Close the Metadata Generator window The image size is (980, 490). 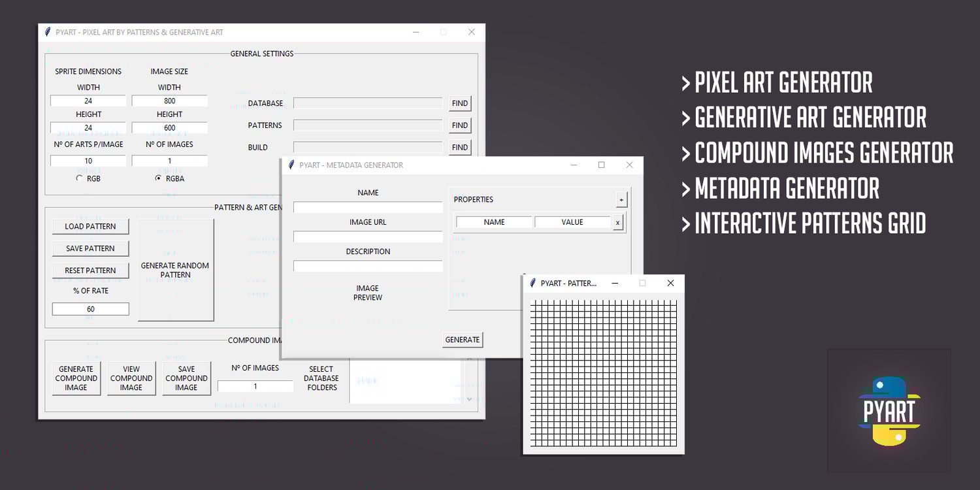pos(629,165)
